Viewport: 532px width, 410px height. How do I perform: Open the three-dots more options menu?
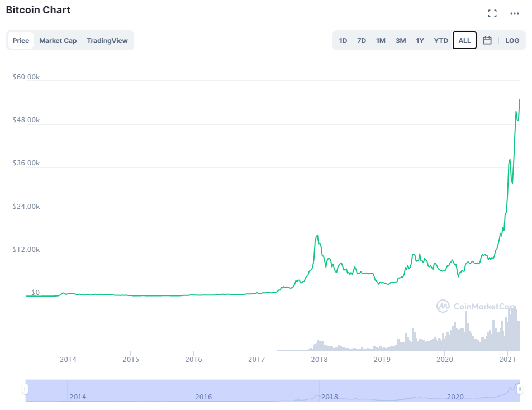point(515,13)
